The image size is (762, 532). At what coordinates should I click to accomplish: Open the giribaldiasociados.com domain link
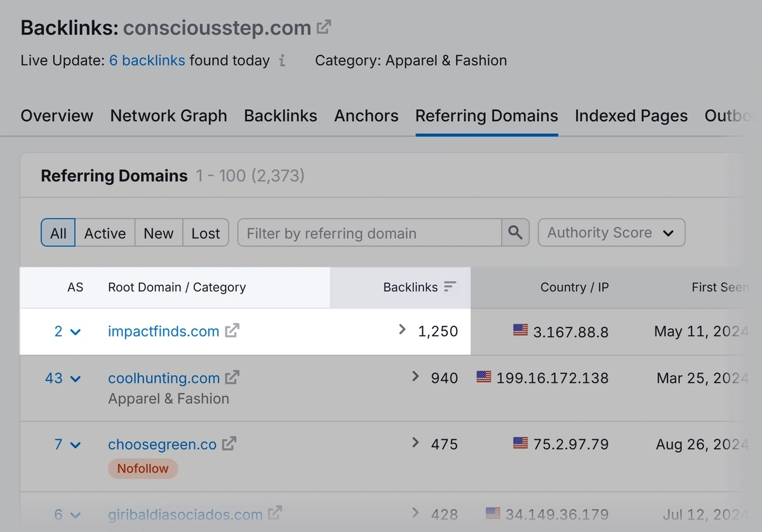(185, 514)
